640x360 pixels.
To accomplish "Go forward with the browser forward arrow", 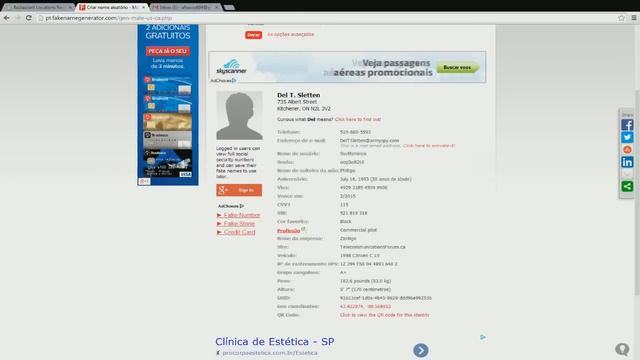I will coord(18,18).
